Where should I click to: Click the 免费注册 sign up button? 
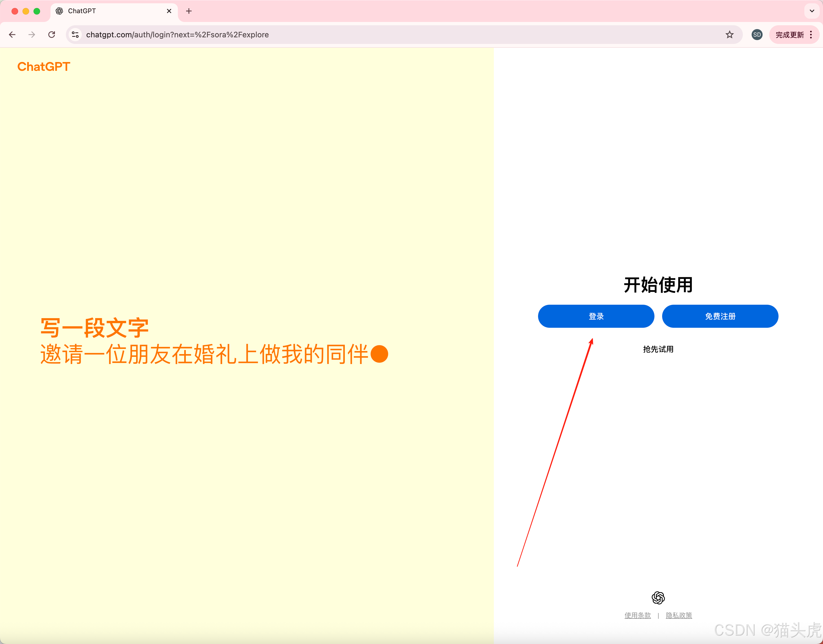point(720,316)
